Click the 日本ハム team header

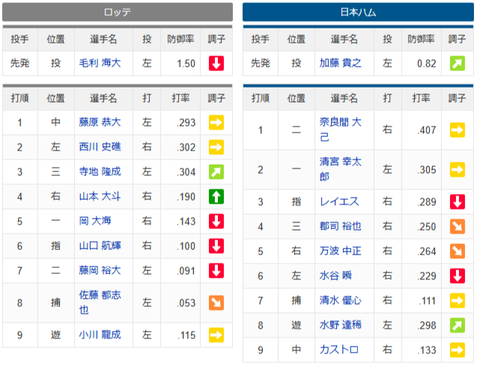(x=358, y=12)
